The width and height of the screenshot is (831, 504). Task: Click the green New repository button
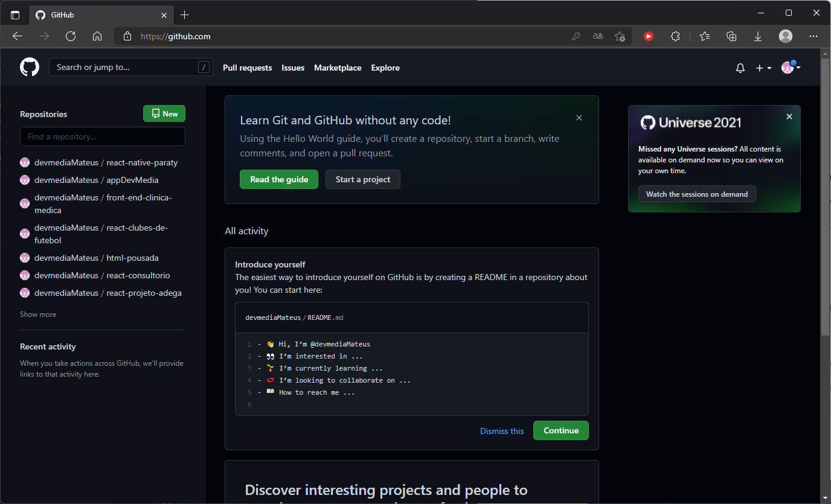click(164, 113)
